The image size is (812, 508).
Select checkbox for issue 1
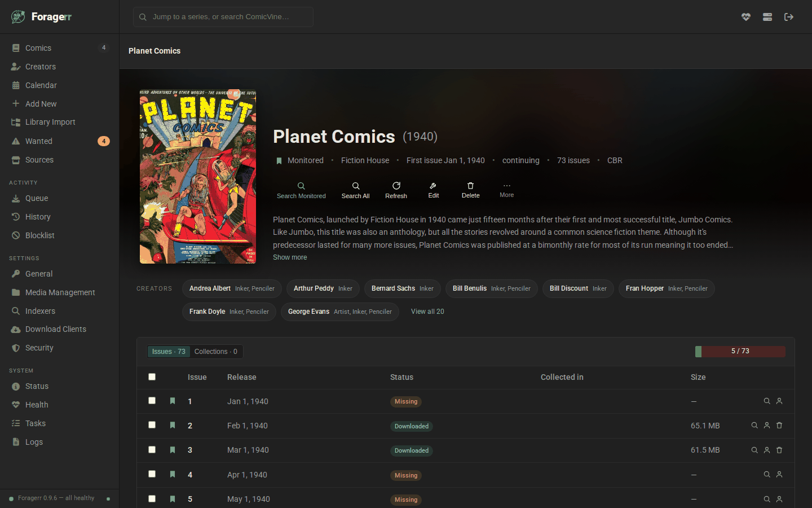(x=152, y=400)
